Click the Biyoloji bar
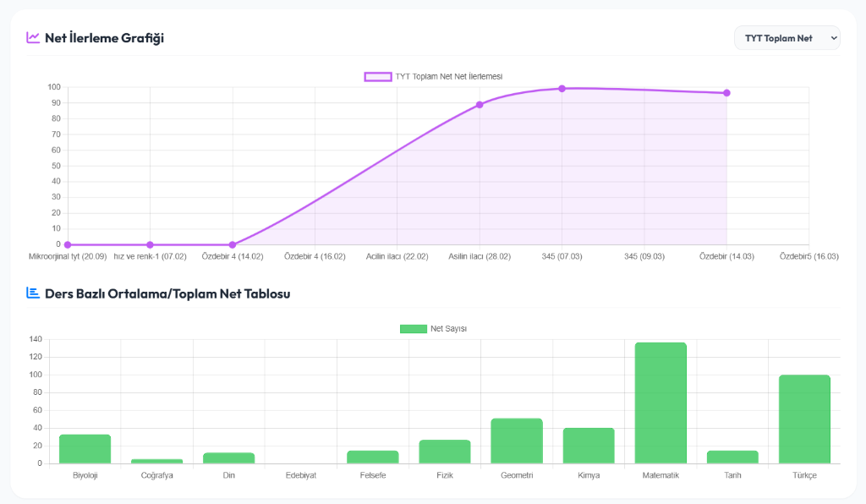The image size is (866, 504). pyautogui.click(x=85, y=449)
